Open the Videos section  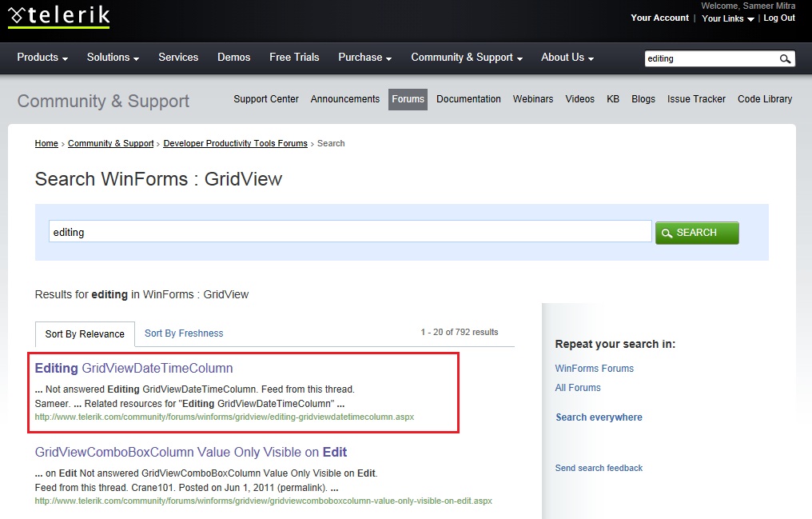[580, 99]
